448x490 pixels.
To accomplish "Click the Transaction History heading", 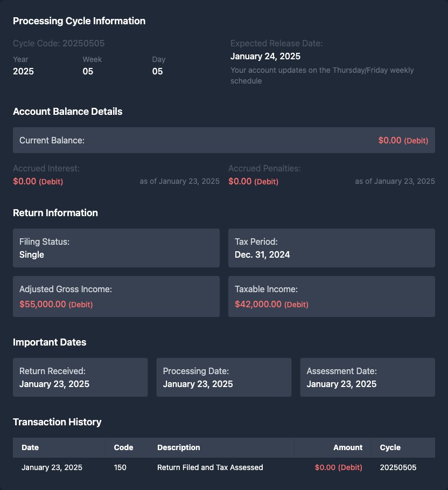I will 57,422.
